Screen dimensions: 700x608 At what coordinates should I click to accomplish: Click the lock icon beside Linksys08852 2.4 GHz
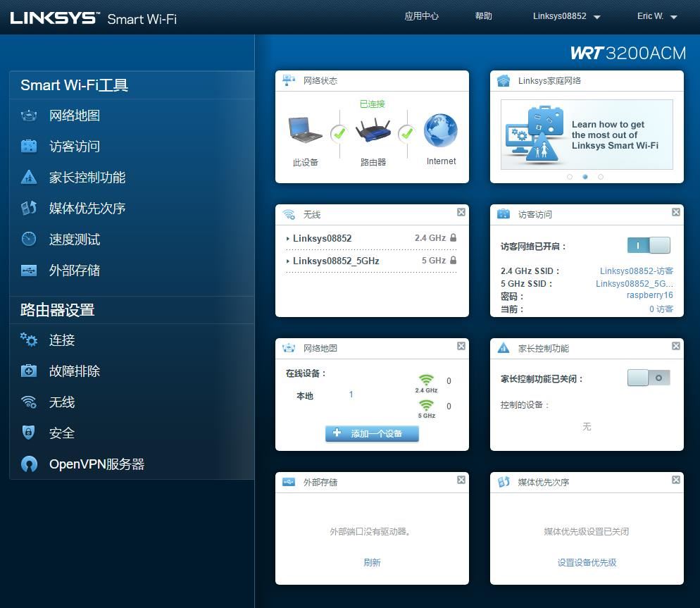453,237
